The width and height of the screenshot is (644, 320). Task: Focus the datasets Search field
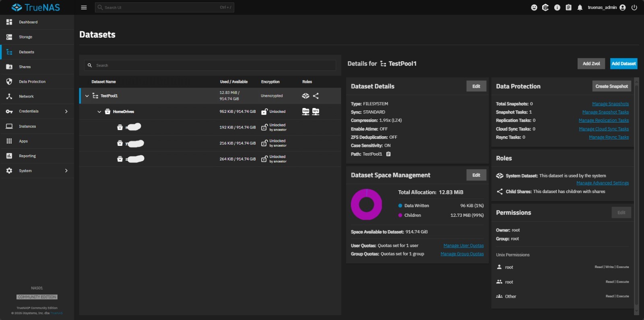210,65
